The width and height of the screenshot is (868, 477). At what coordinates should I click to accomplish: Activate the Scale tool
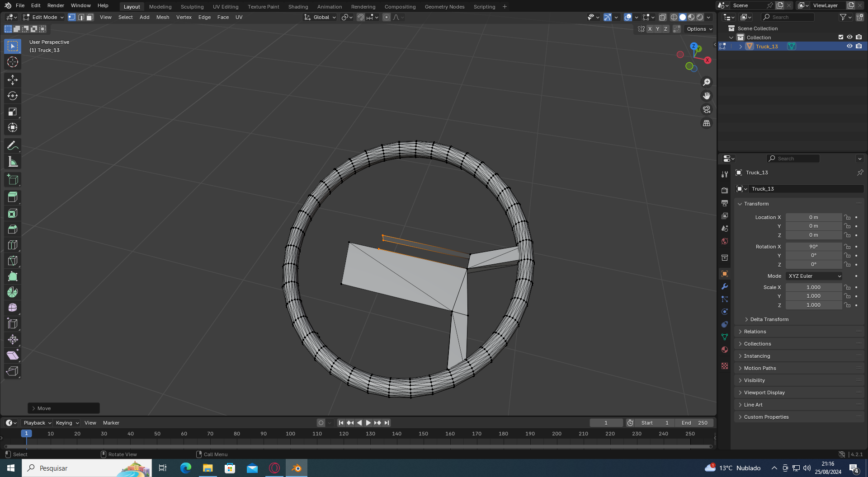pyautogui.click(x=13, y=112)
